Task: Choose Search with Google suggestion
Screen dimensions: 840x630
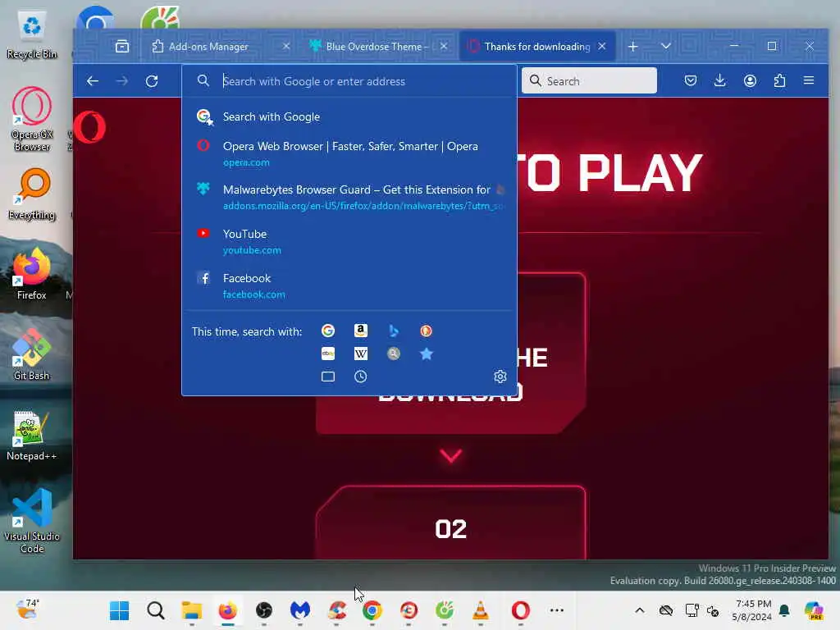Action: (x=349, y=116)
